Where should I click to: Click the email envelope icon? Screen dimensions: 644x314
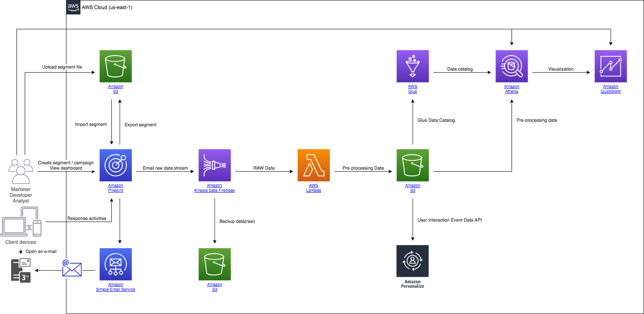tap(72, 267)
